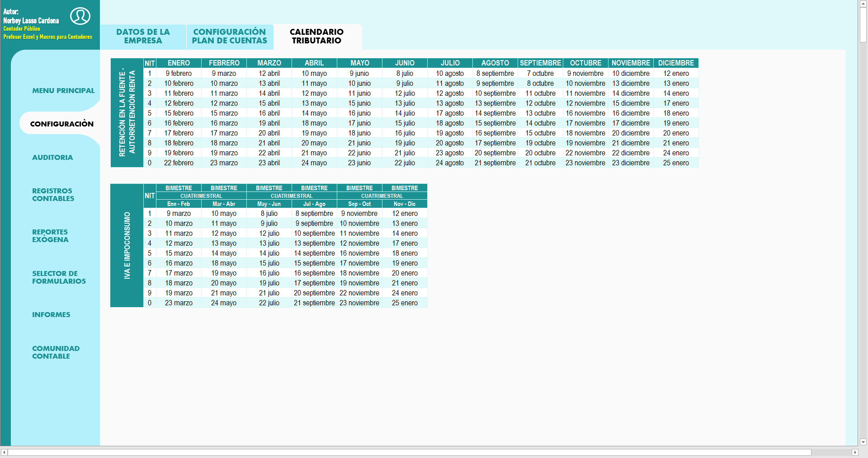Image resolution: width=868 pixels, height=458 pixels.
Task: Click author name 'Norbey Lasso Cardona'
Action: point(31,21)
